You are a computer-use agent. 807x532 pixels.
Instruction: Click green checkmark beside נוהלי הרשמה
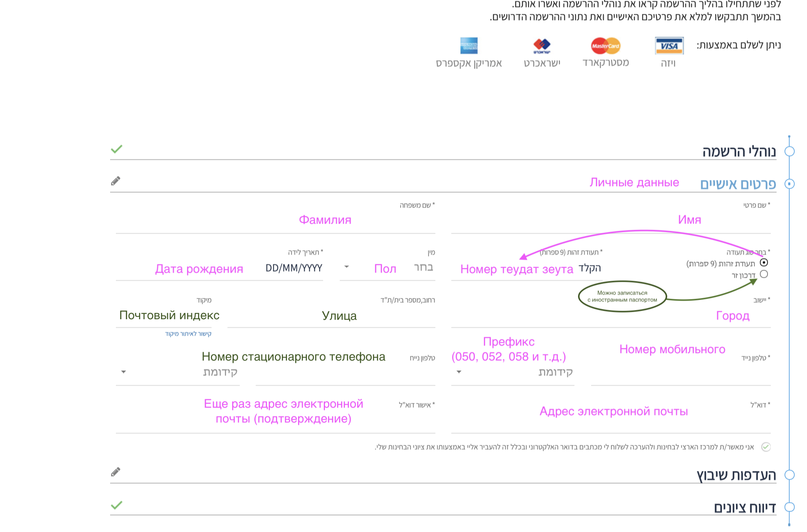tap(117, 149)
